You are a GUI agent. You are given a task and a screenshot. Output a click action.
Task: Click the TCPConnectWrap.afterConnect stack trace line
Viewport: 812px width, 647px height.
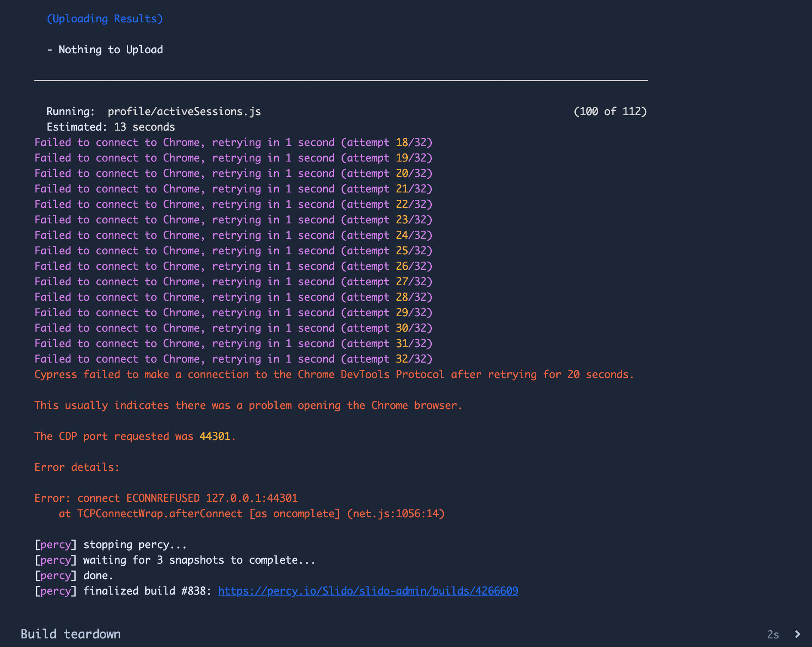tap(252, 514)
